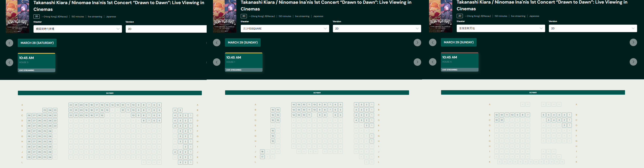Show later showtimes in 荃灣荃新天地 panel
644x168 pixels.
pos(633,62)
